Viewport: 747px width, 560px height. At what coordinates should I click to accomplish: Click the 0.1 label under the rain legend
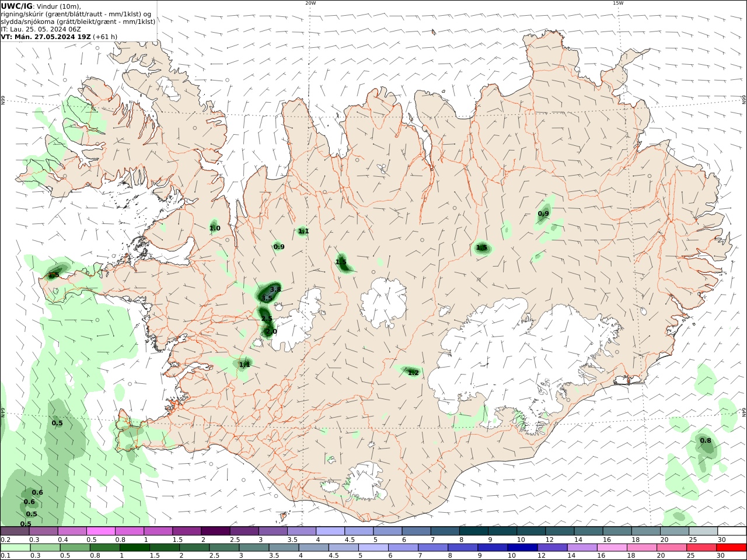pyautogui.click(x=5, y=556)
